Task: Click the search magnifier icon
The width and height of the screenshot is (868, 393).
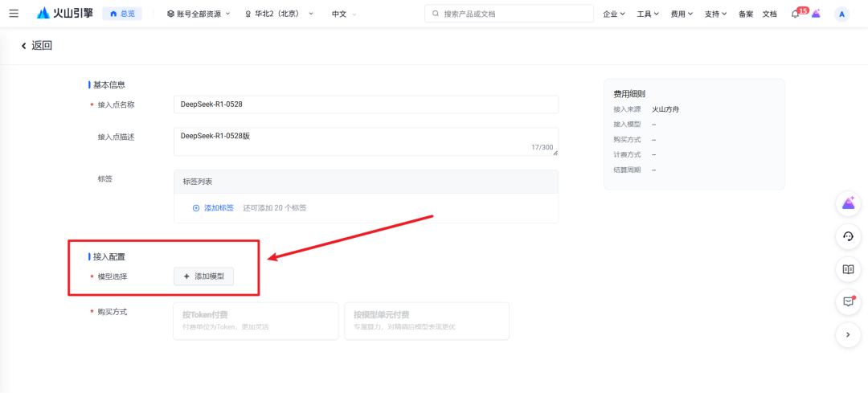Action: coord(436,14)
